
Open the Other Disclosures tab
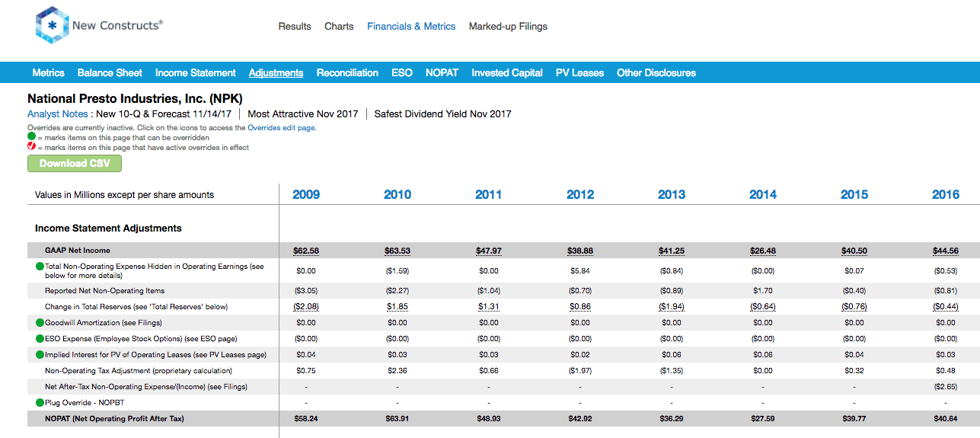(656, 73)
